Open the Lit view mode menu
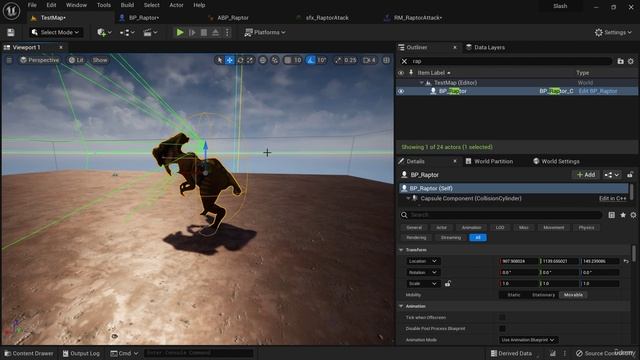The width and height of the screenshot is (640, 360). coord(76,60)
